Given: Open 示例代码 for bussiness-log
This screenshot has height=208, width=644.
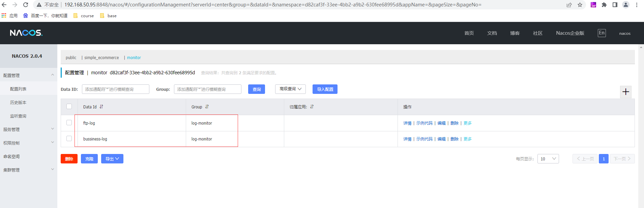Looking at the screenshot, I should pos(424,139).
